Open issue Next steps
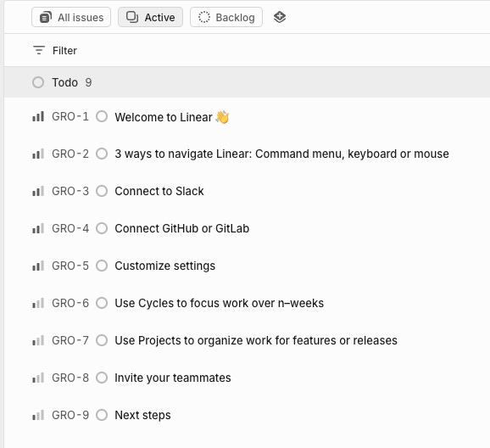 142,415
